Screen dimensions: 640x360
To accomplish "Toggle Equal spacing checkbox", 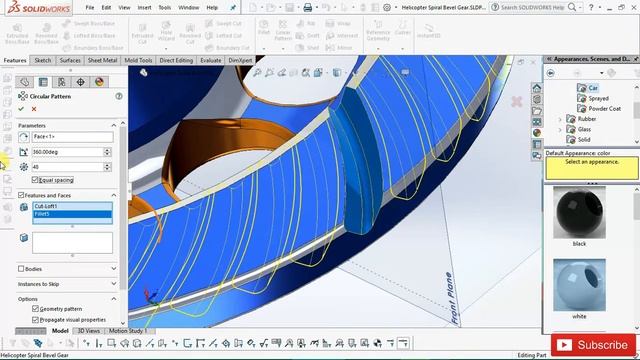I will (x=35, y=180).
